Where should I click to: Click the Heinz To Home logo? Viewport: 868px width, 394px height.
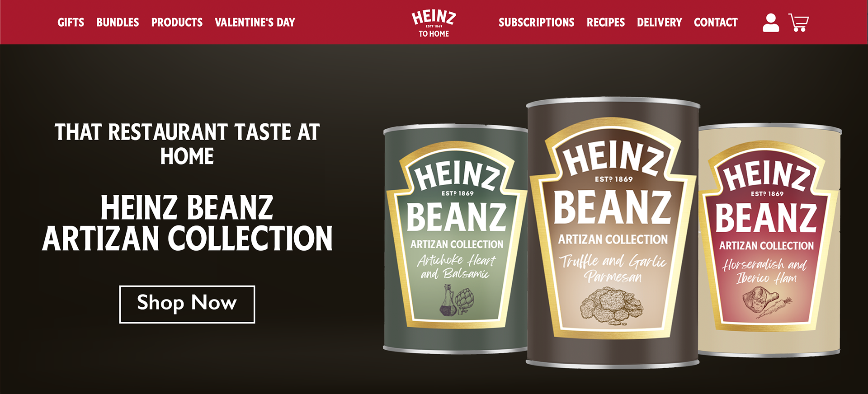[x=434, y=23]
